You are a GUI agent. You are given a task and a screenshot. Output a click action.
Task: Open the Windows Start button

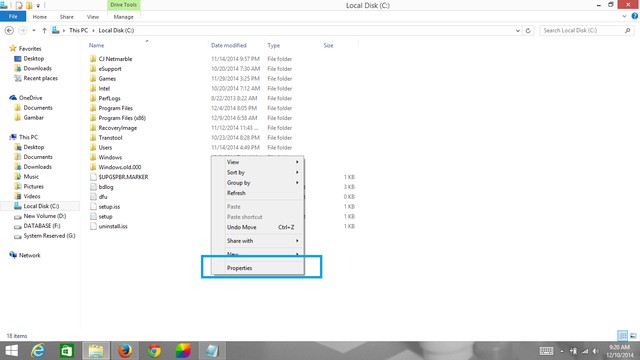11,351
